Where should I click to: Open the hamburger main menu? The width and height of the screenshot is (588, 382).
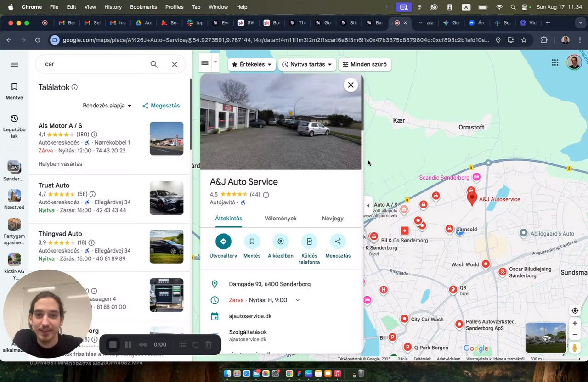point(14,64)
